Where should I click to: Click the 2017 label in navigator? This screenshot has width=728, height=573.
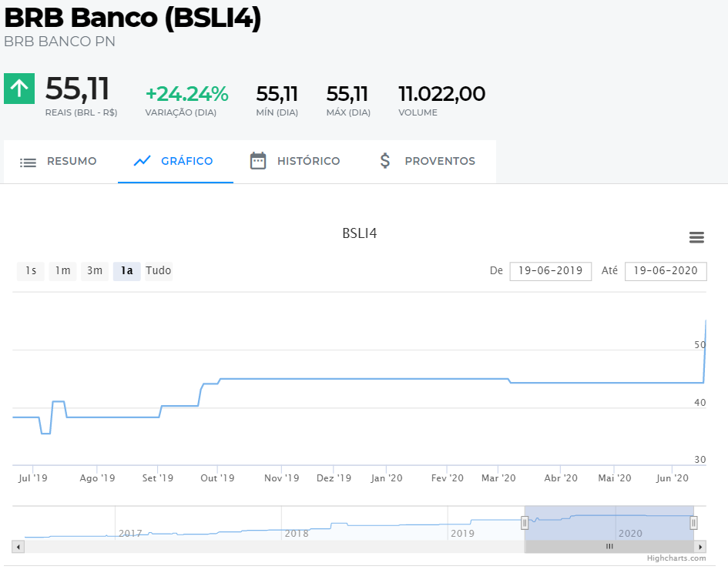click(x=130, y=534)
